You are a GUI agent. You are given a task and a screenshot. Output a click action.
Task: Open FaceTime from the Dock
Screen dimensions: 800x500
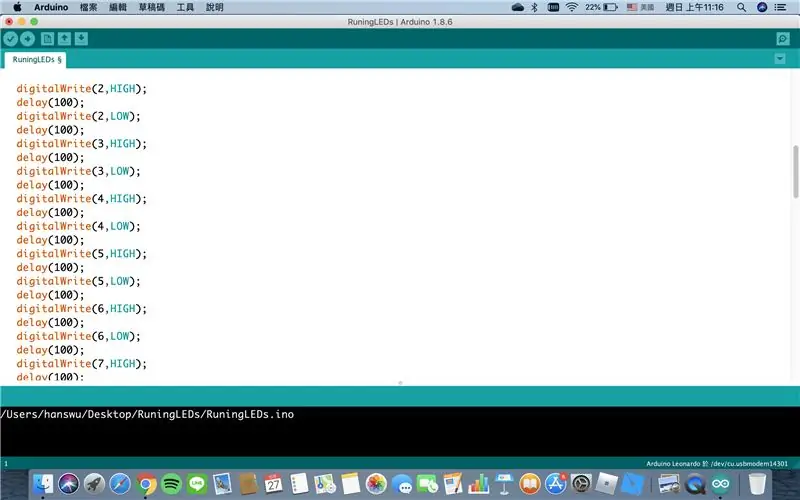pyautogui.click(x=428, y=484)
